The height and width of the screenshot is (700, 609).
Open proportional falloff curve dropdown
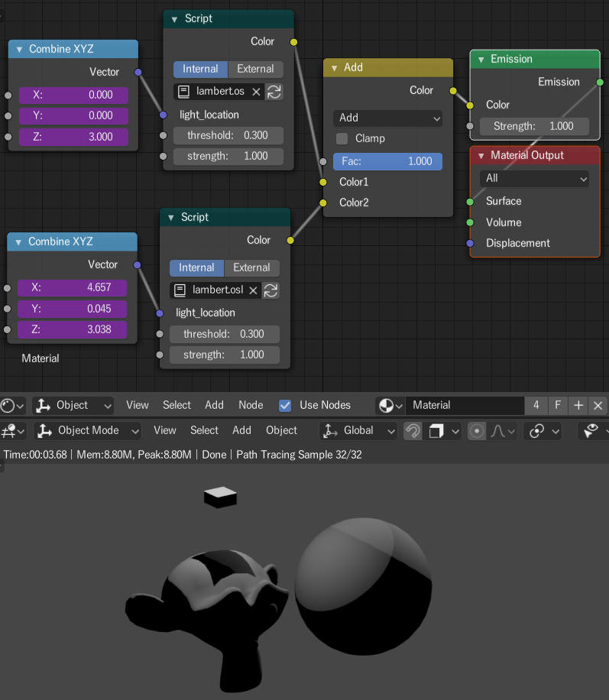502,431
